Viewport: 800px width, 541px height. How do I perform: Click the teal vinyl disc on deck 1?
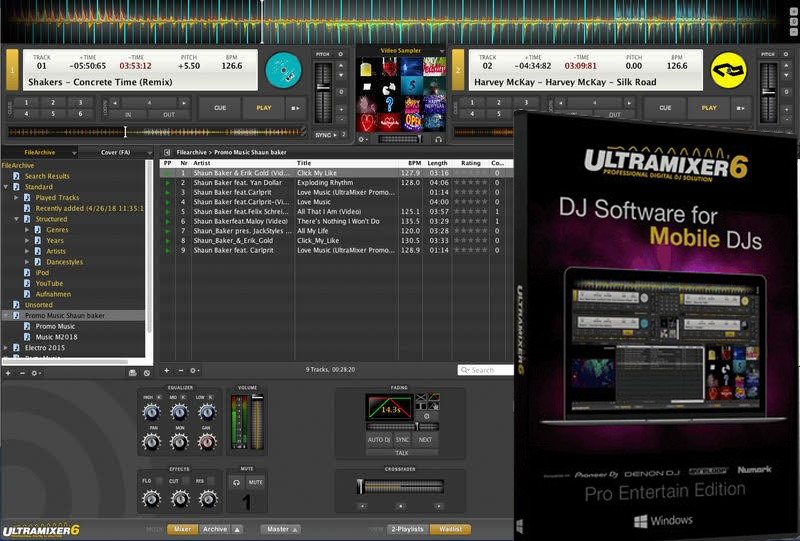[x=283, y=71]
